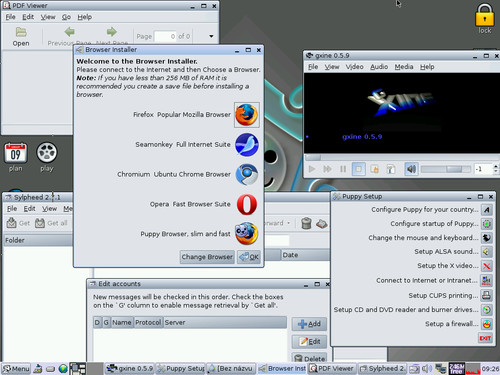The image size is (500, 375).
Task: Open Audio menu in gxine
Action: [379, 67]
